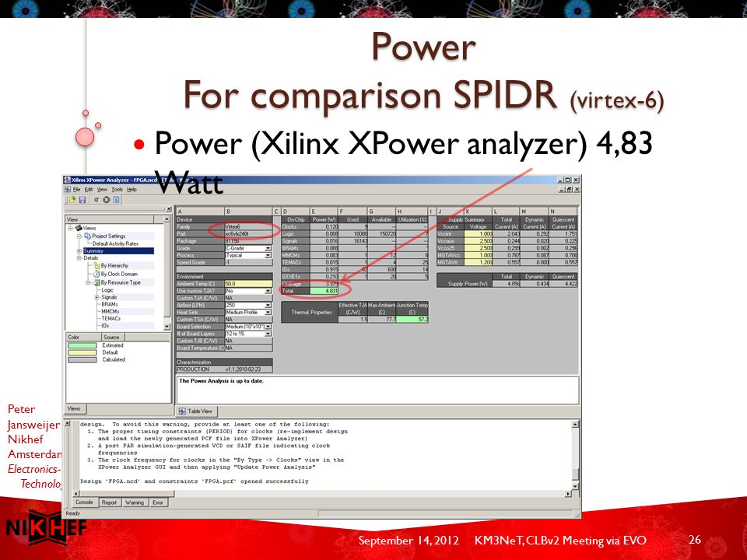Select the BRAMs tree item

click(110, 304)
